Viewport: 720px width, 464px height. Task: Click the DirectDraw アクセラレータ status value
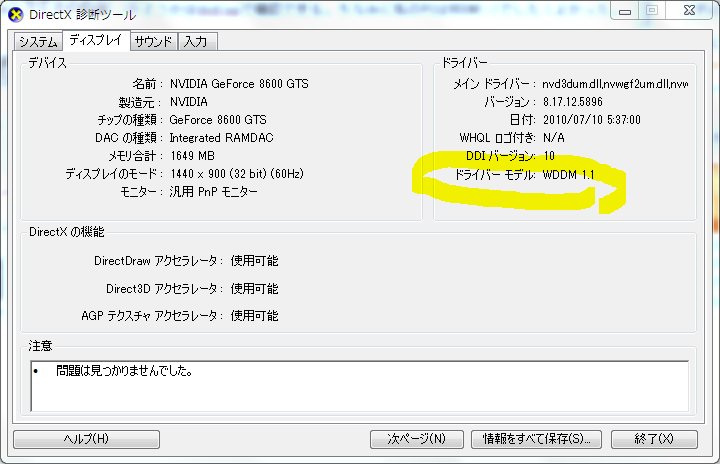click(254, 261)
